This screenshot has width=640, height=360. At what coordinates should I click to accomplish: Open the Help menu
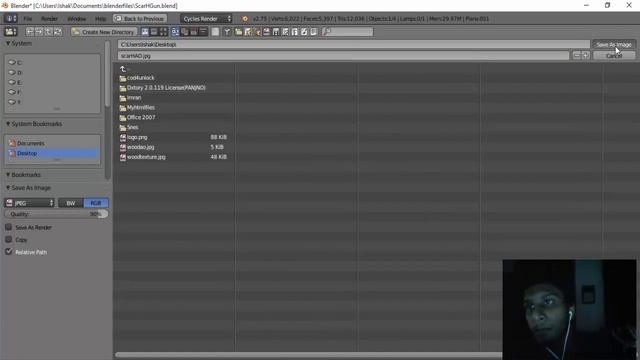[100, 19]
